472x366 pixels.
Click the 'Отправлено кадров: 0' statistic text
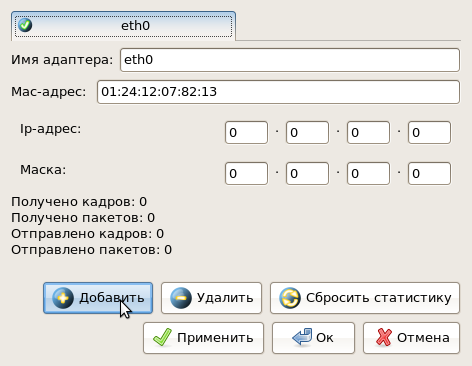(88, 234)
